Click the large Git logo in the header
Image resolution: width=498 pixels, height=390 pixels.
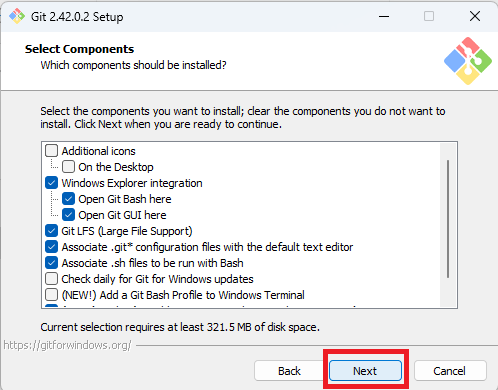coord(468,61)
